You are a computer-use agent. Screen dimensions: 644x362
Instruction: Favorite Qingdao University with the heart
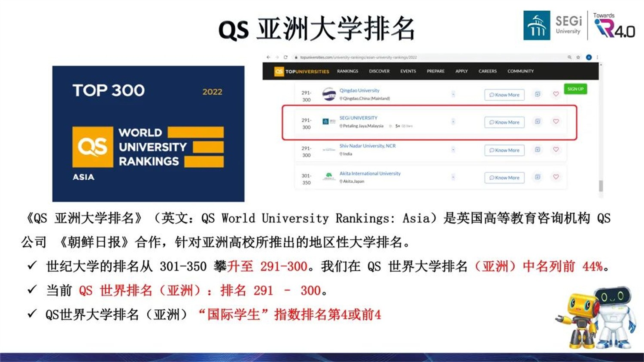click(556, 94)
